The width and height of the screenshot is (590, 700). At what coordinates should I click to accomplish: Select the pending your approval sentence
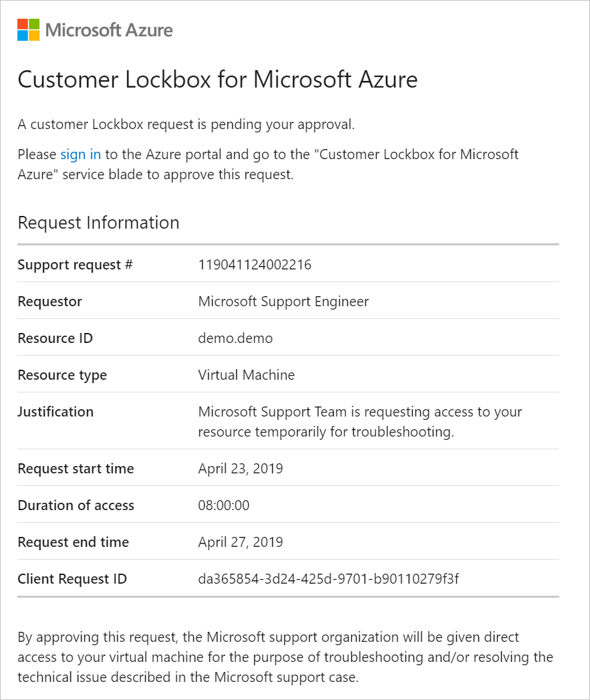[x=186, y=124]
